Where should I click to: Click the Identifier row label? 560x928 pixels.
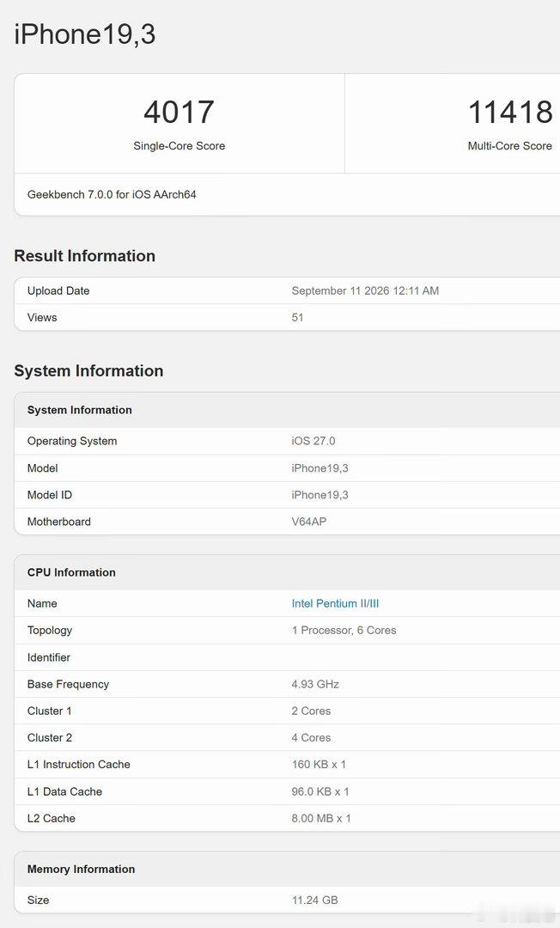pos(48,657)
